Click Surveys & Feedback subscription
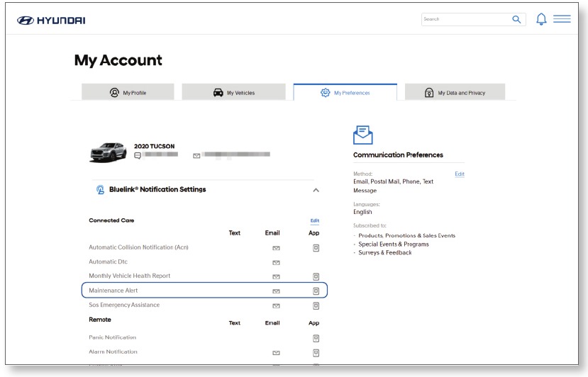Image resolution: width=588 pixels, height=377 pixels. [384, 252]
